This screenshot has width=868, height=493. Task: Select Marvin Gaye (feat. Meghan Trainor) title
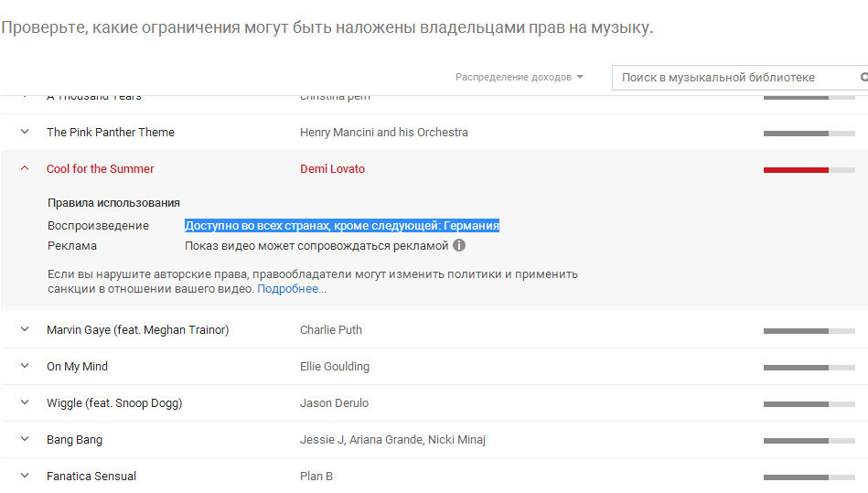coord(137,330)
